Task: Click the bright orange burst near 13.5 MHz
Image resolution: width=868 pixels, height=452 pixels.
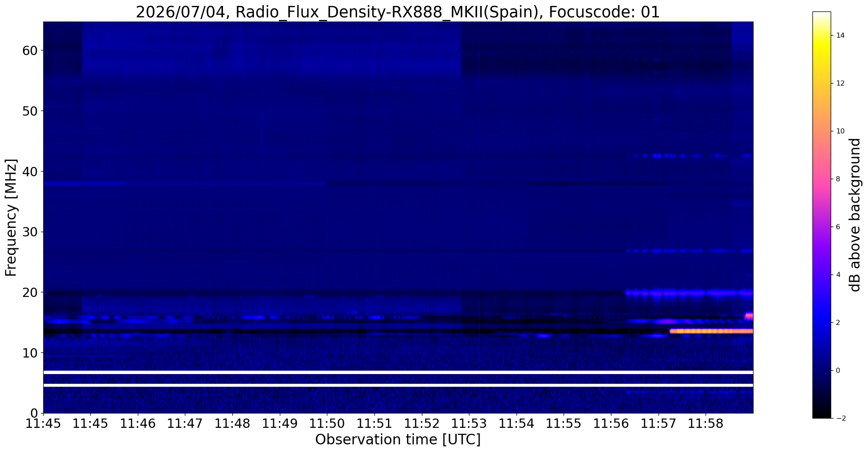Action: [711, 331]
